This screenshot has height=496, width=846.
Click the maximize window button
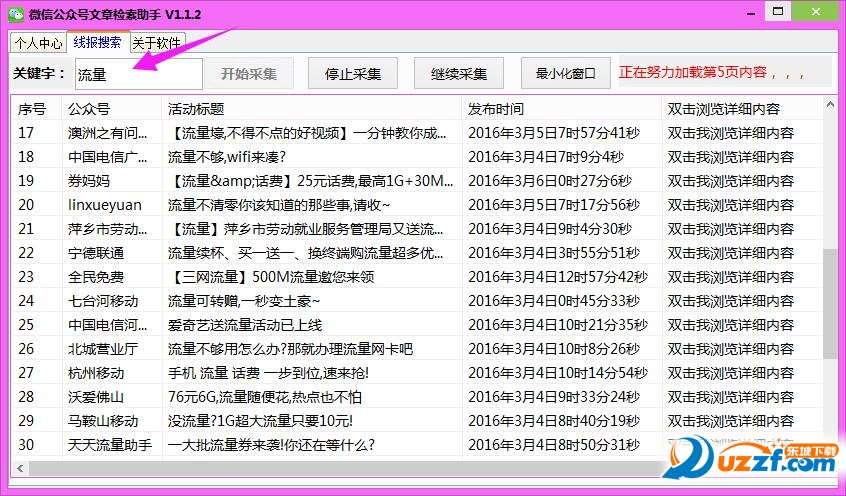pos(777,11)
